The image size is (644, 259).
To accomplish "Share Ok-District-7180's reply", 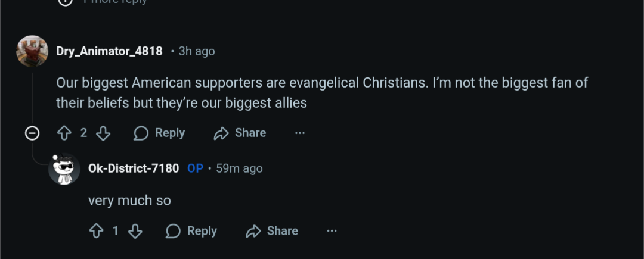I will click(272, 231).
